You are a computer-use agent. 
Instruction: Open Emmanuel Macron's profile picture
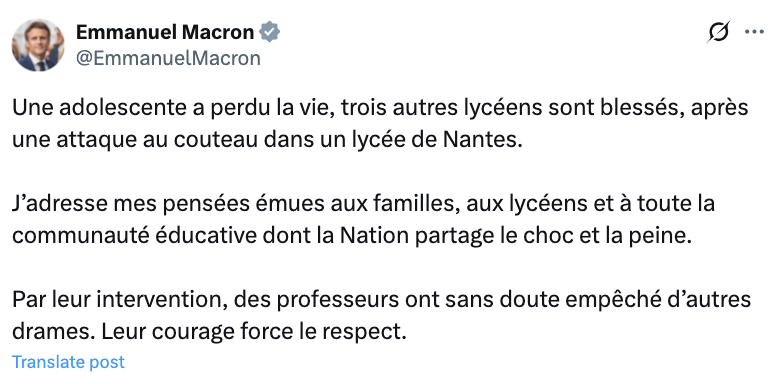(x=38, y=46)
